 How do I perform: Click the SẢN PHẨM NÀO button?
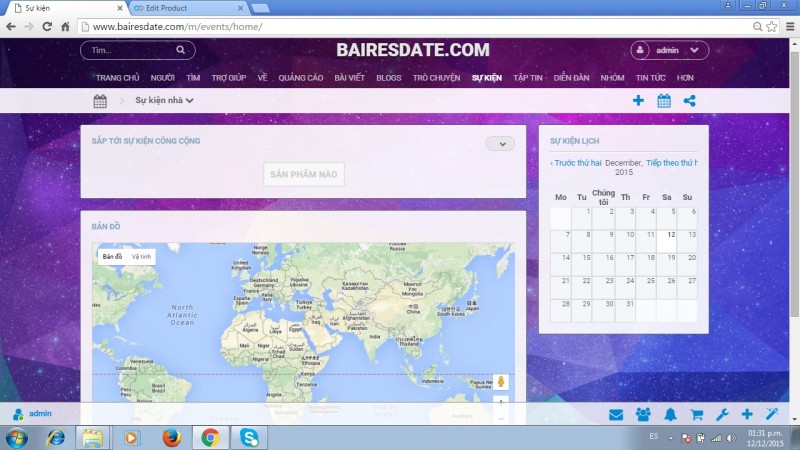pos(304,174)
